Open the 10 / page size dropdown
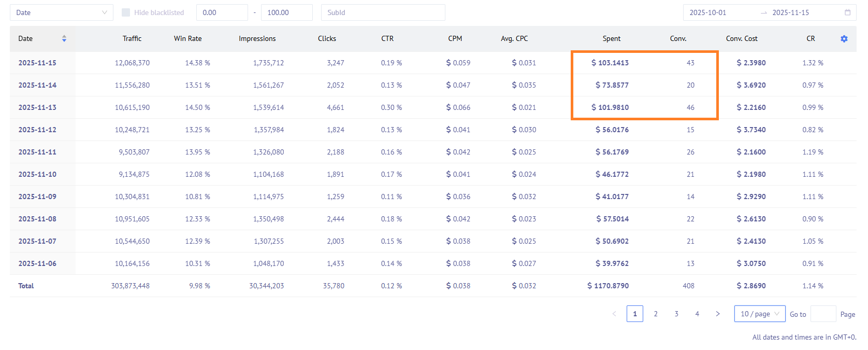 click(759, 314)
